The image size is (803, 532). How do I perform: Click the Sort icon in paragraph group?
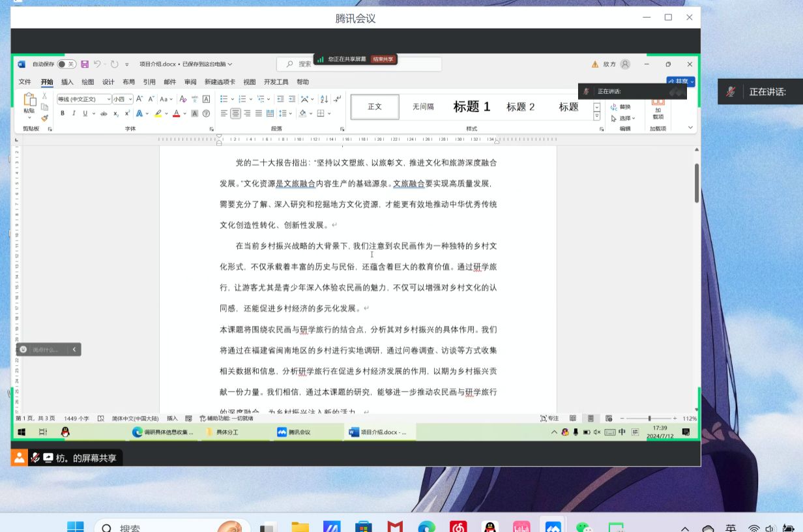coord(325,99)
